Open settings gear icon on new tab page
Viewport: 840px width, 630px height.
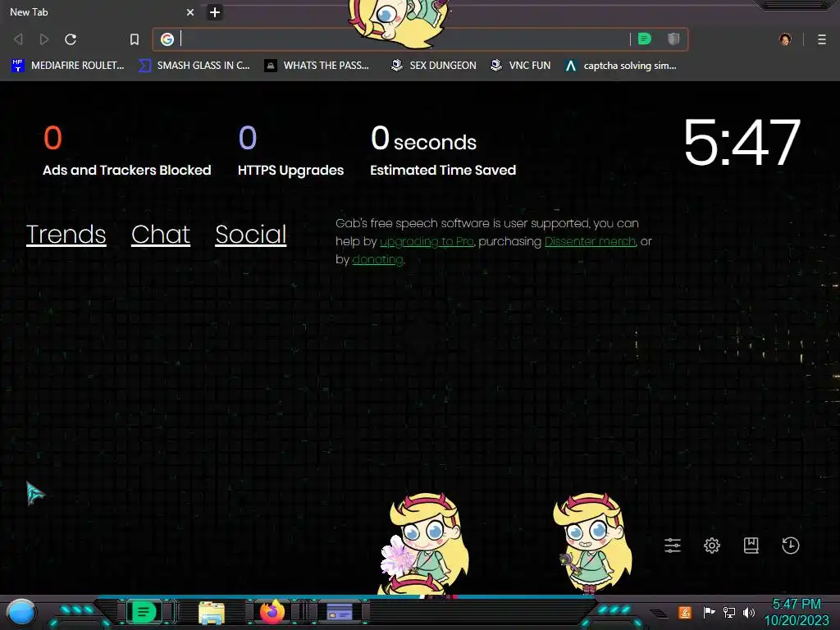(712, 546)
